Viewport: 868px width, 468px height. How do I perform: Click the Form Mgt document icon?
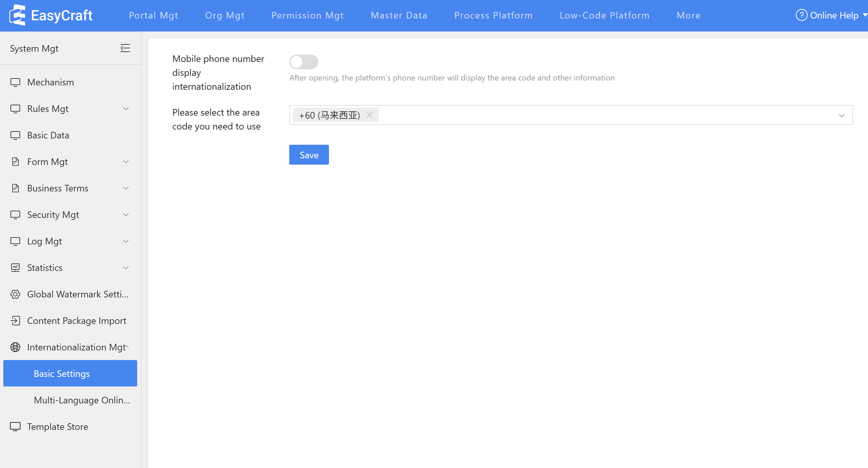(15, 162)
